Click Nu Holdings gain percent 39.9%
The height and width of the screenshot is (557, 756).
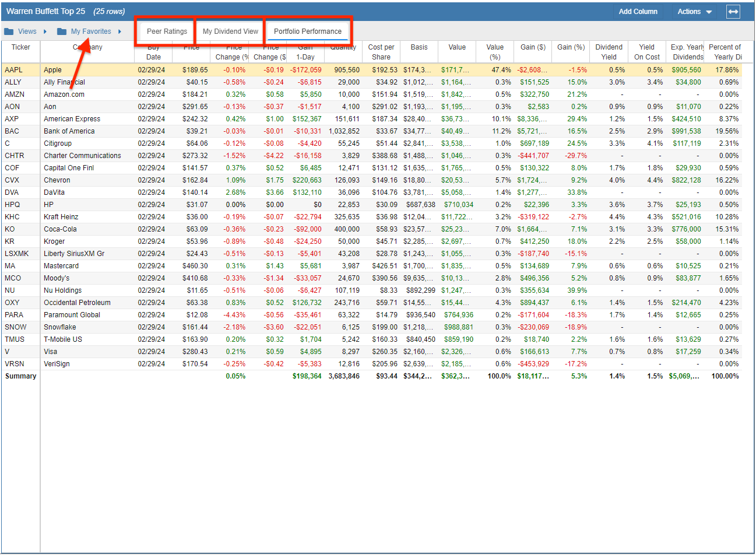(577, 290)
